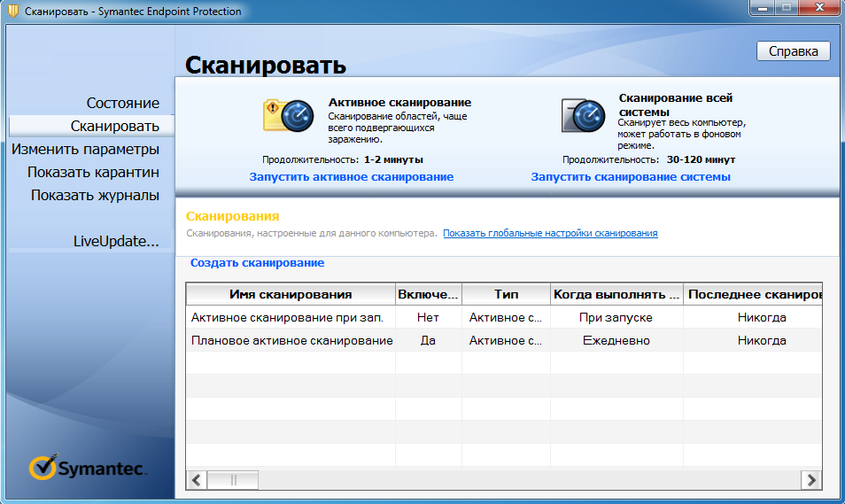Click the Справка help button
The width and height of the screenshot is (845, 504).
[x=794, y=51]
